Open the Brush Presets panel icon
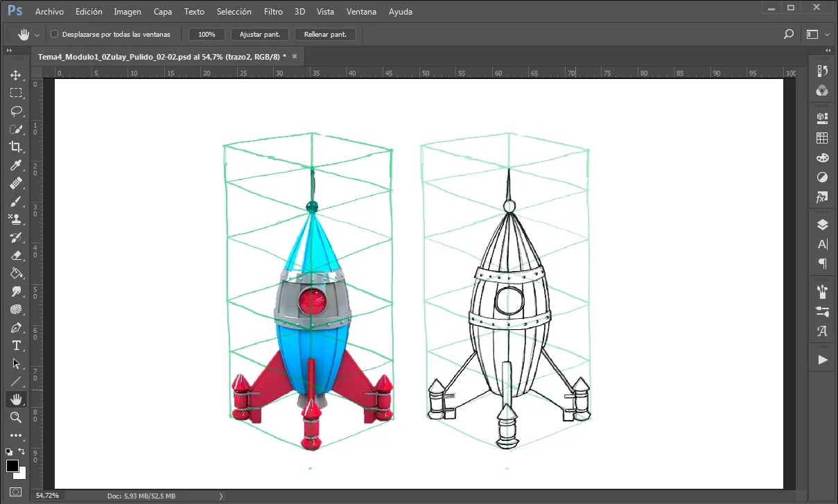 (x=823, y=291)
